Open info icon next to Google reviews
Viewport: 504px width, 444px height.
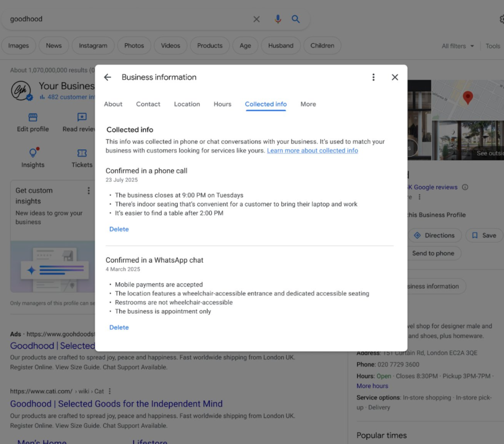click(465, 187)
